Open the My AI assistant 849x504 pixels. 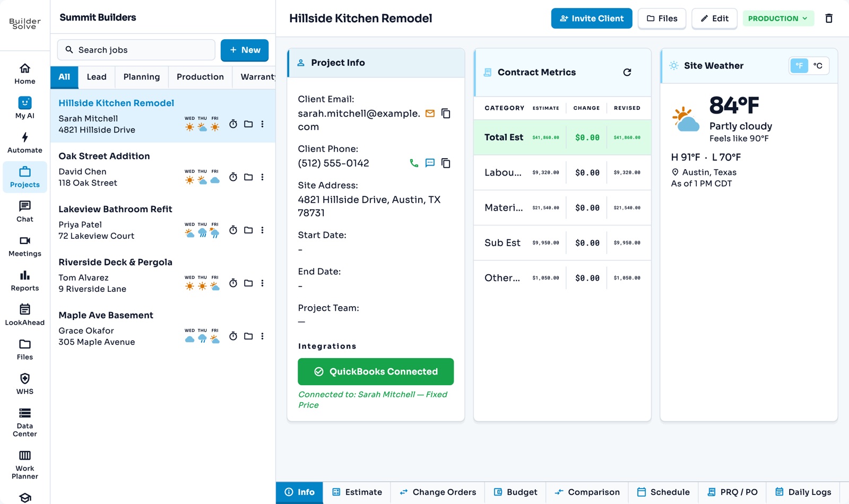click(25, 108)
